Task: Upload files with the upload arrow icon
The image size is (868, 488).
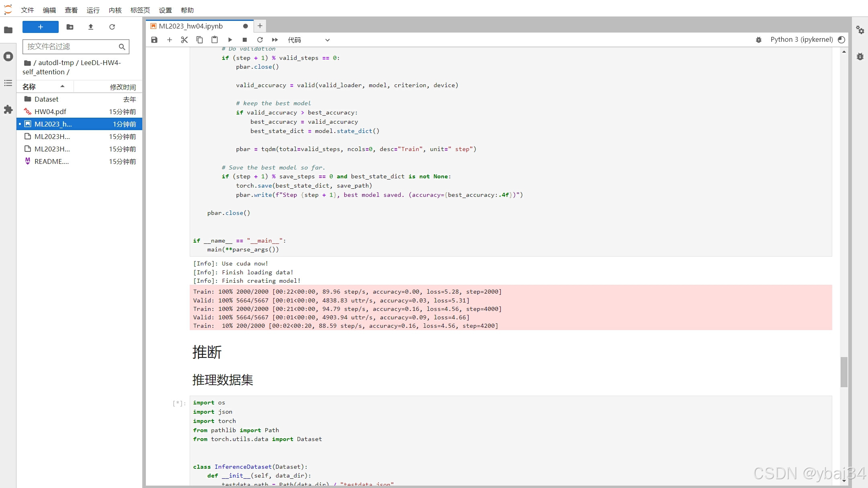Action: [91, 27]
